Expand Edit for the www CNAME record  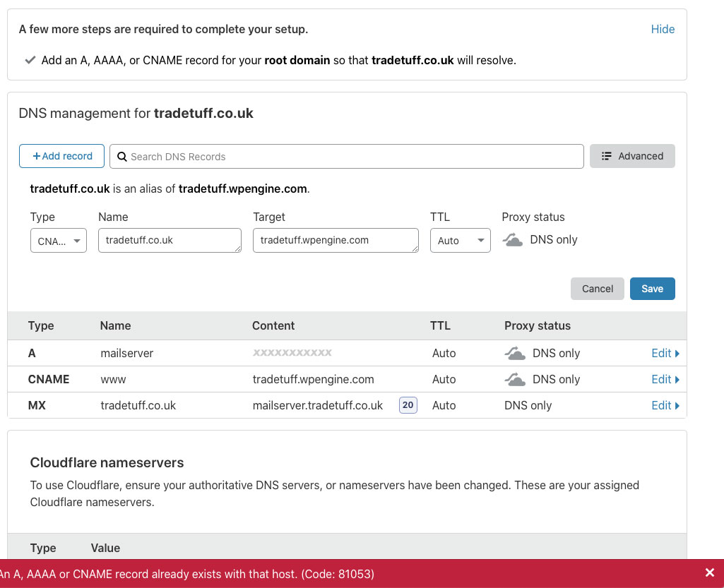[665, 379]
